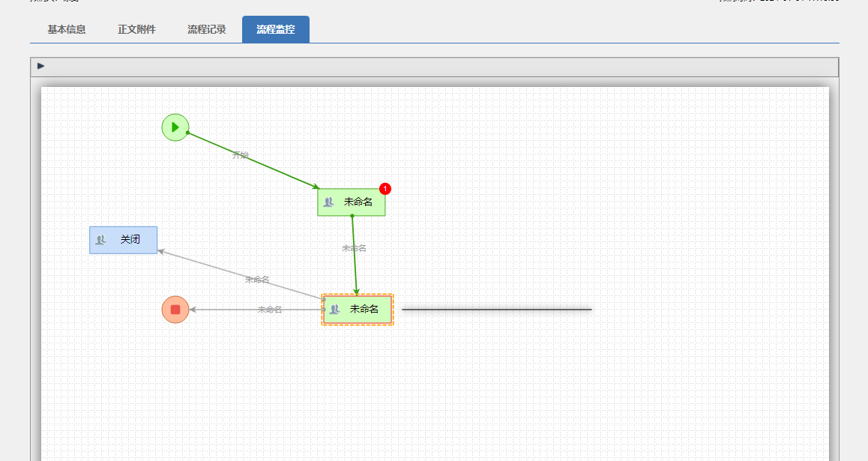The height and width of the screenshot is (461, 868).
Task: Click the people icon in 关闭 node
Action: (x=100, y=240)
